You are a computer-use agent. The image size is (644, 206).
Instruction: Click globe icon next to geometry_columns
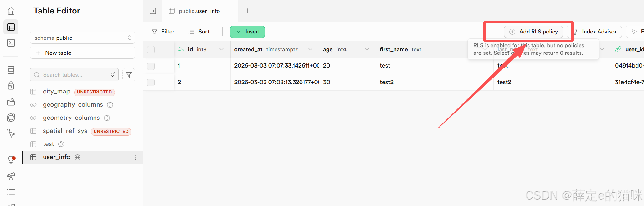click(107, 118)
